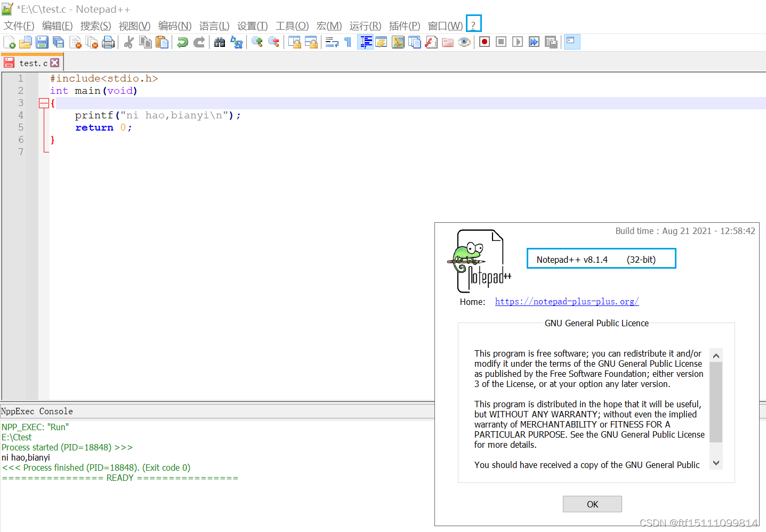
Task: Open the 插件(P) menu
Action: (404, 26)
